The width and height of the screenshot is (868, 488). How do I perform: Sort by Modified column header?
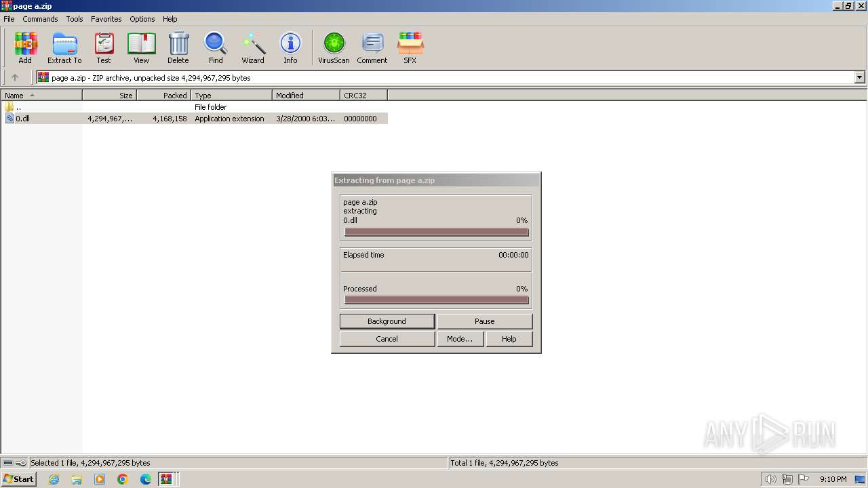[x=306, y=96]
